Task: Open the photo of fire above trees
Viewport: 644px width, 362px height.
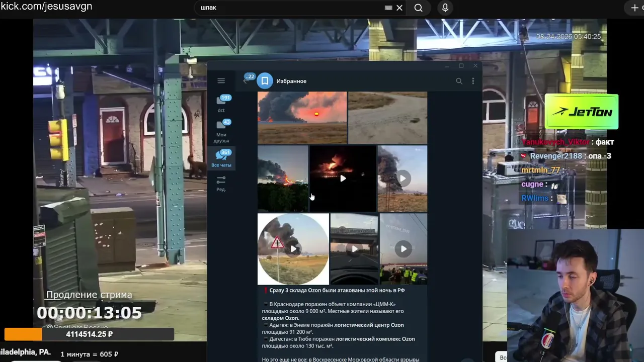Action: pos(283,178)
